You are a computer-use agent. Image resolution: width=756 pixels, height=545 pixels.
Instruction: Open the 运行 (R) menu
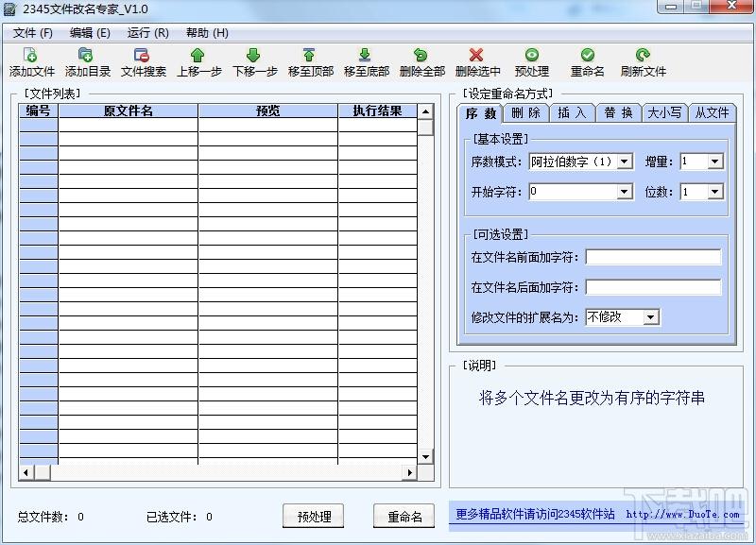pos(148,33)
